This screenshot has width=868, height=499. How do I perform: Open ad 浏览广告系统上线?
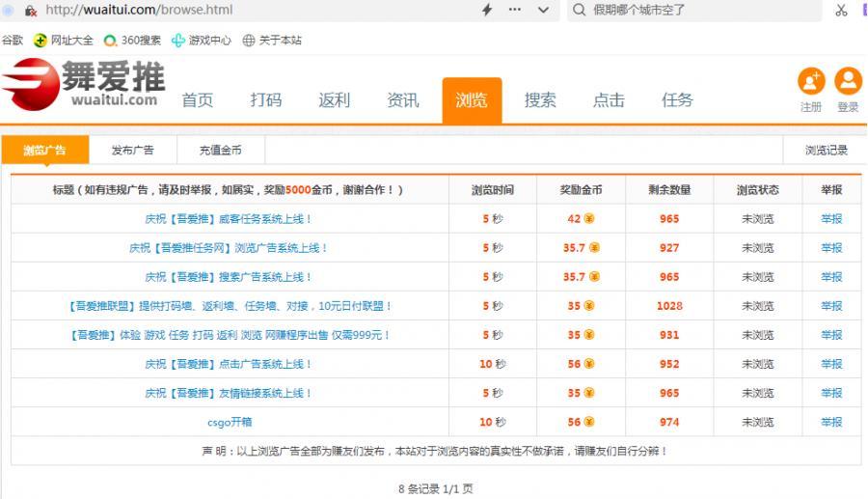point(228,247)
